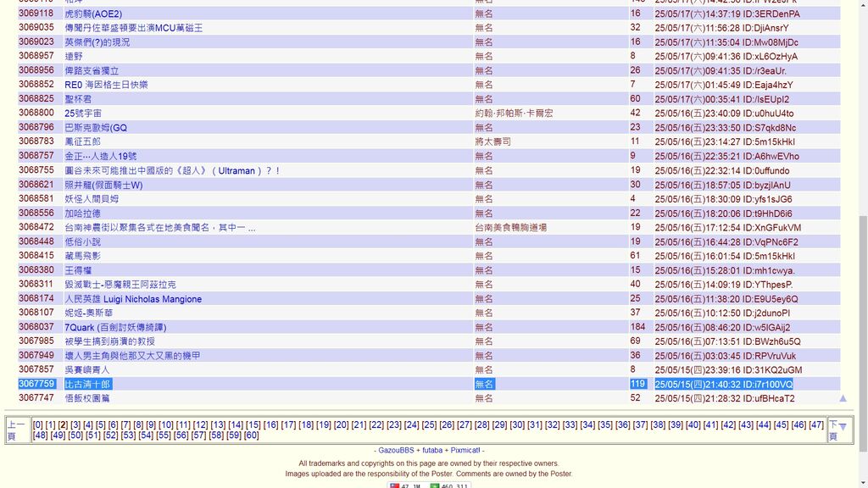Click thread number 3068800

36,113
